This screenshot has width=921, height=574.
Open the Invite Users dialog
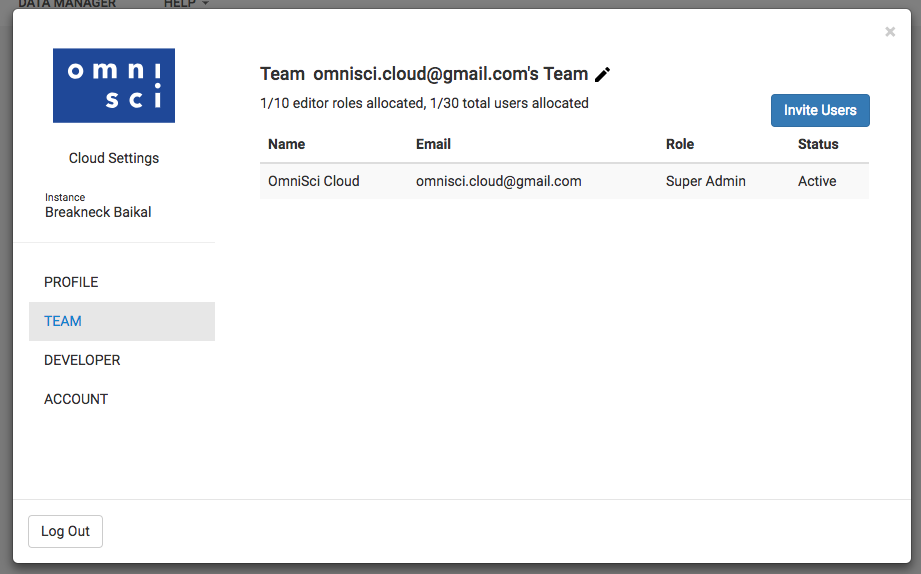(x=820, y=110)
